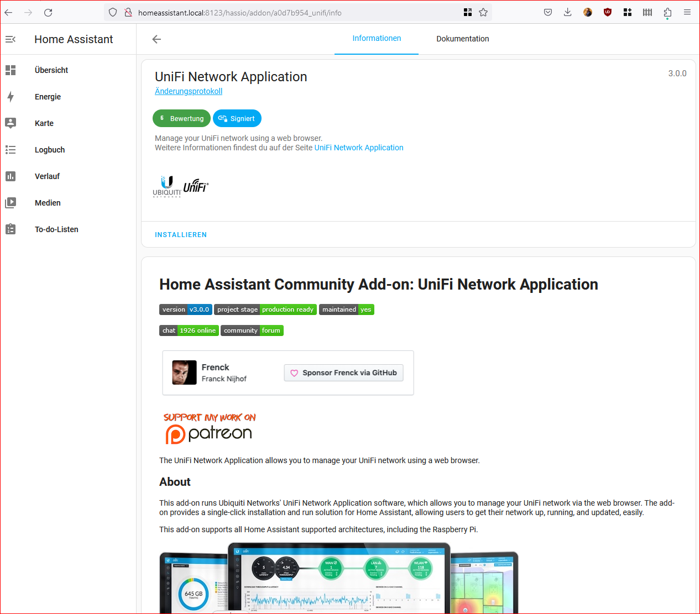
Task: Follow the UniFi Network Application link
Action: (x=359, y=148)
